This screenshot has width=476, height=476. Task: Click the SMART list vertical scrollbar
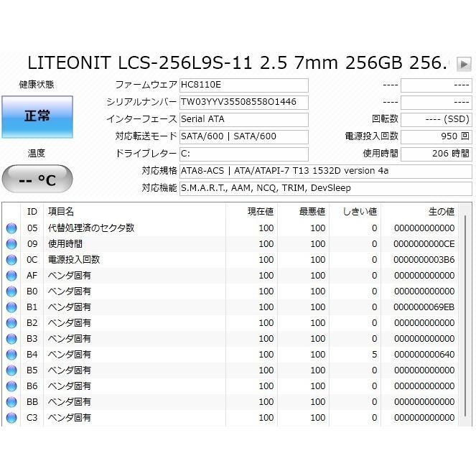pos(465,316)
